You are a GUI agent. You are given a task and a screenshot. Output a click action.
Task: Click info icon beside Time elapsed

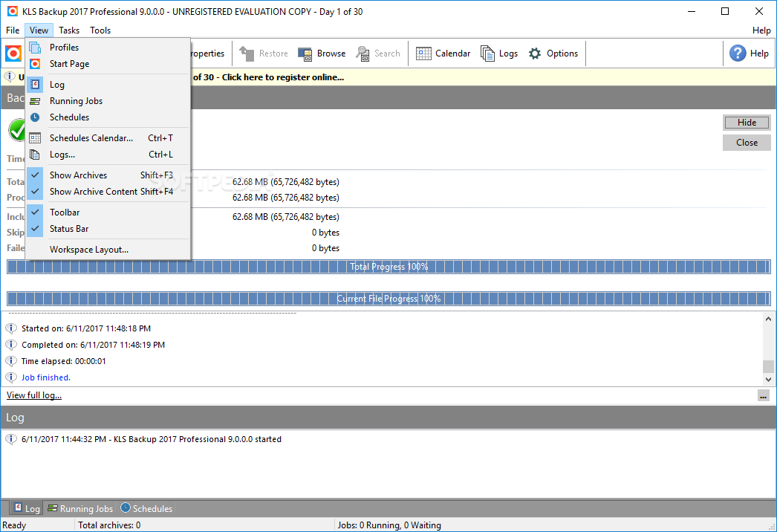tap(11, 361)
